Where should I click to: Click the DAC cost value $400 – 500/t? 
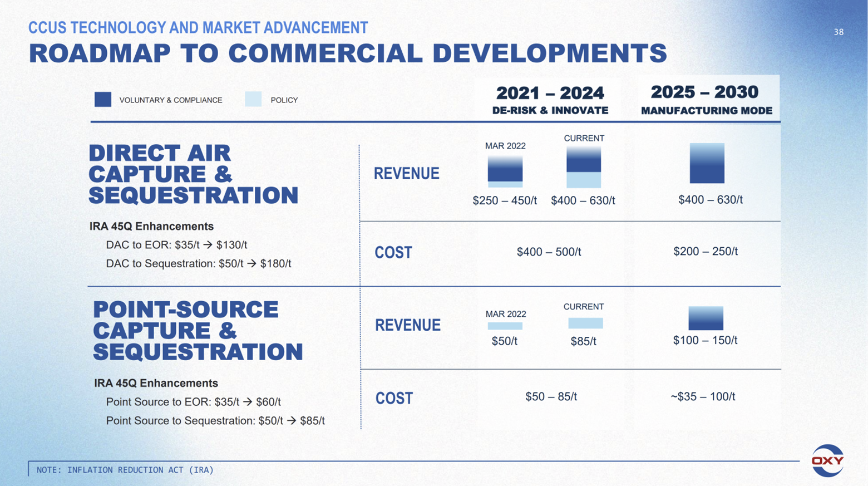[549, 252]
